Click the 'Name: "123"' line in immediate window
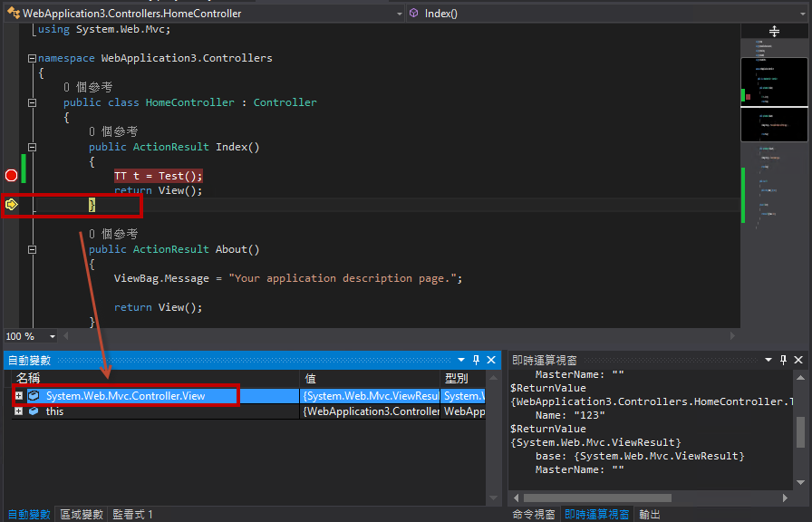The image size is (812, 522). tap(570, 415)
